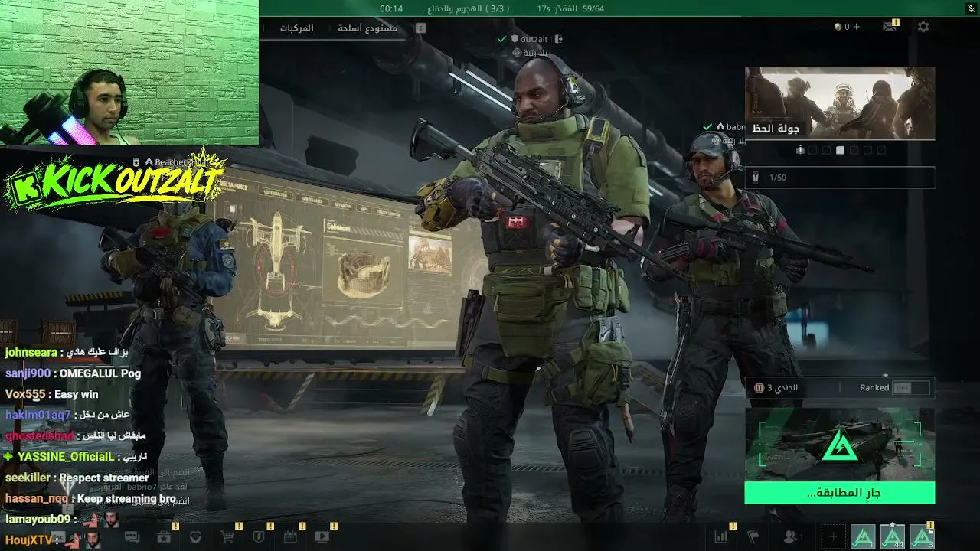Click the YASSINE_OfficialL chat username

click(x=65, y=457)
